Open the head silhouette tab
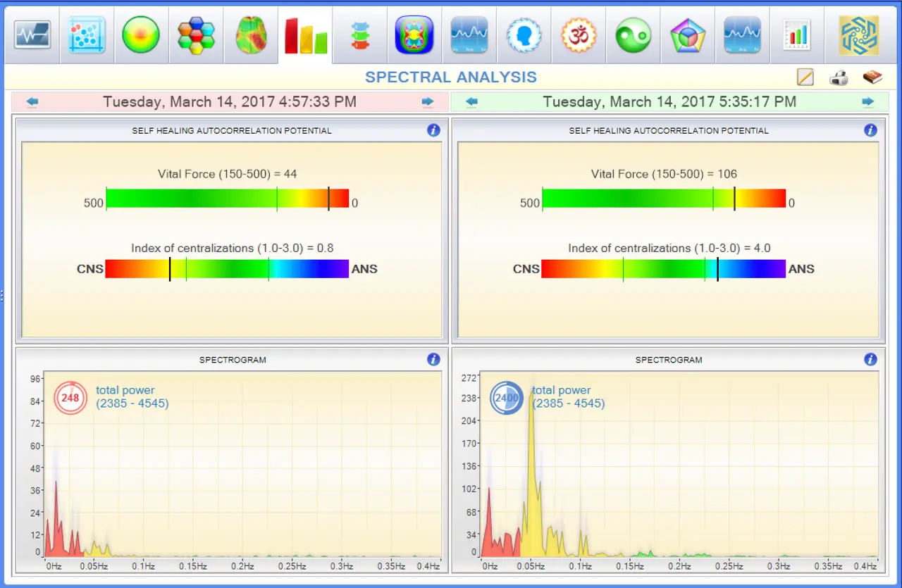Image resolution: width=902 pixels, height=588 pixels. click(x=524, y=35)
